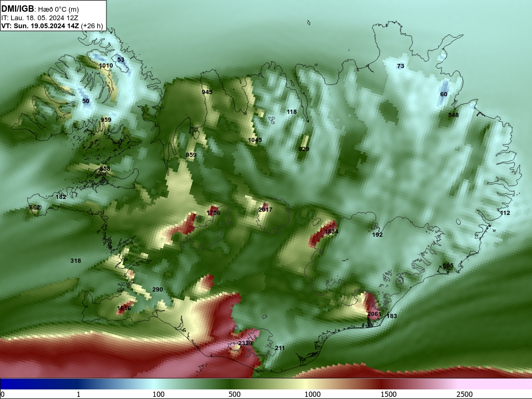Click the map value 2061
The height and width of the screenshot is (399, 532).
coord(374,314)
